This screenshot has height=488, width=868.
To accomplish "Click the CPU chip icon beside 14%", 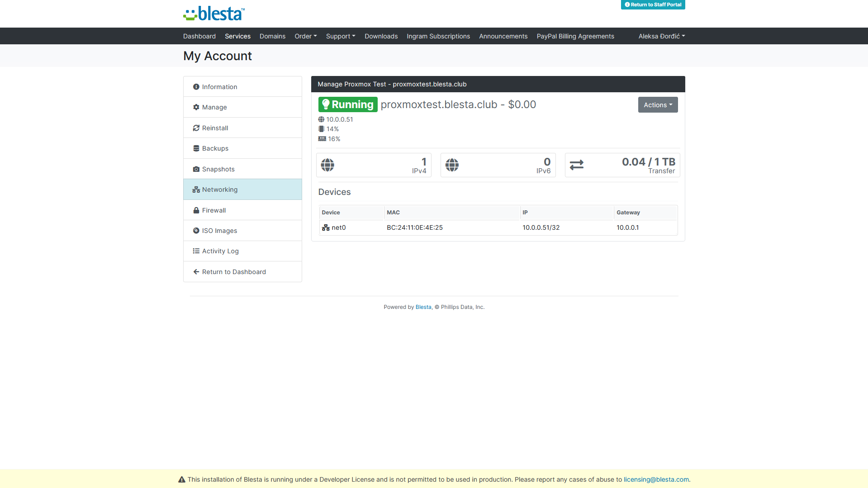I will (x=321, y=129).
